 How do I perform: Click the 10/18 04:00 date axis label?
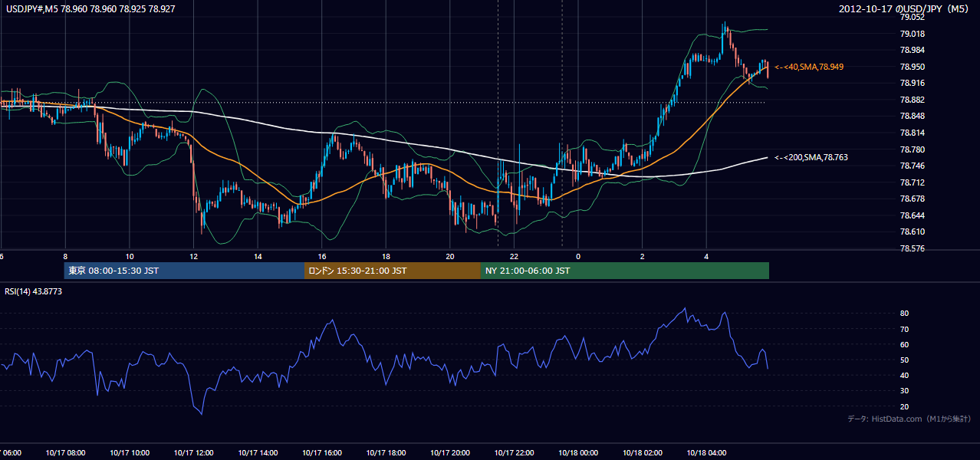[706, 453]
